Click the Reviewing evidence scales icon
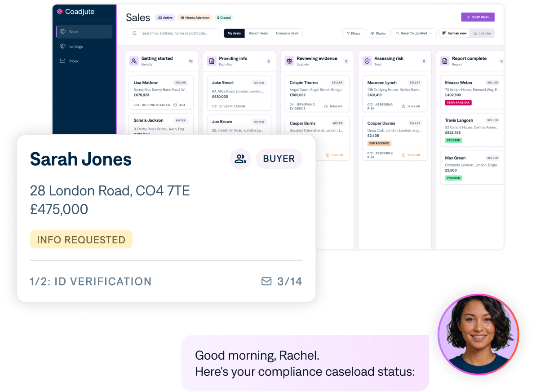536x392 pixels. [289, 61]
